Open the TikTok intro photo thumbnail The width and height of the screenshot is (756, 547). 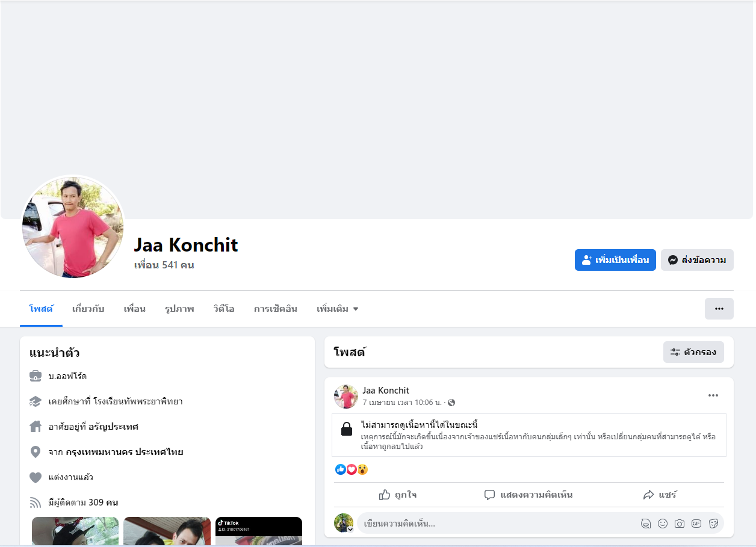pos(259,531)
